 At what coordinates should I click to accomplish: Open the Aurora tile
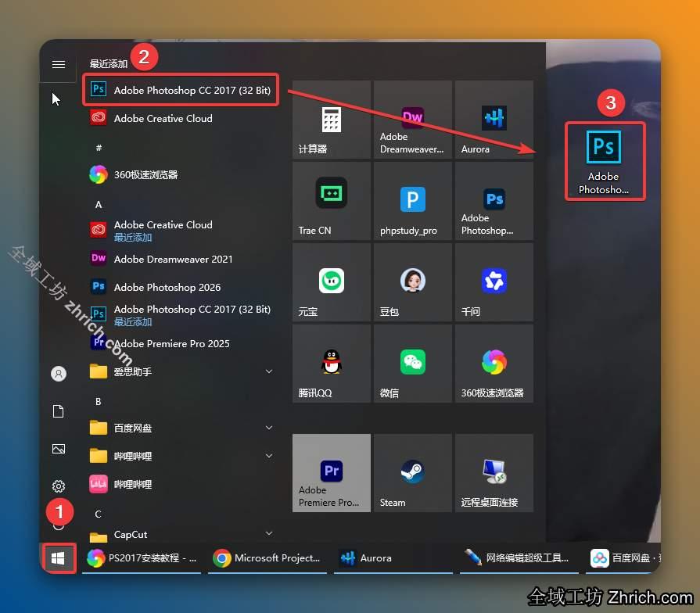click(494, 120)
